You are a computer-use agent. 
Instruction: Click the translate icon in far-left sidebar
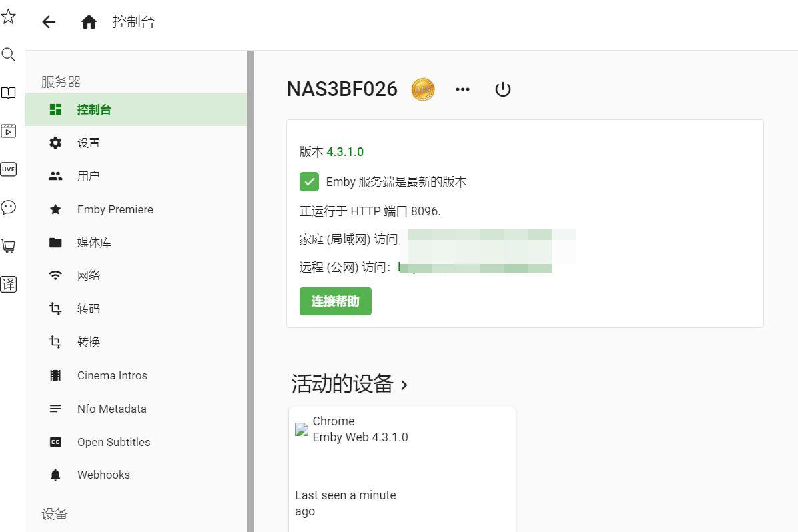pos(9,283)
